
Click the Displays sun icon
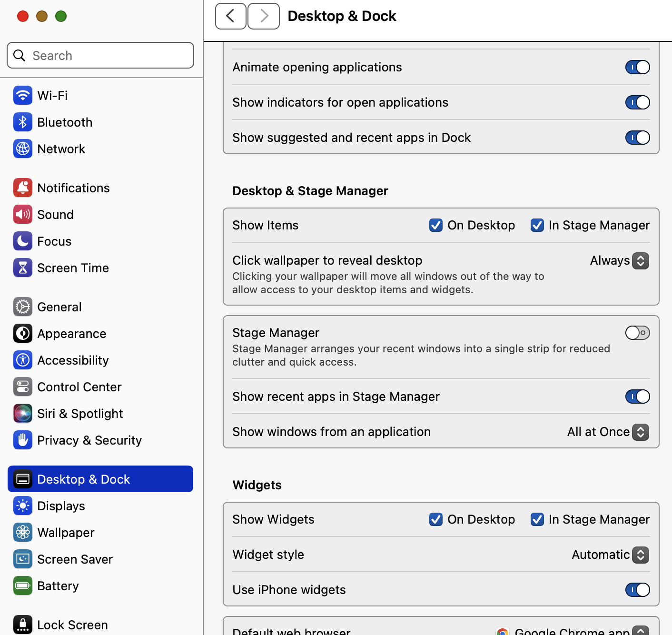coord(23,506)
